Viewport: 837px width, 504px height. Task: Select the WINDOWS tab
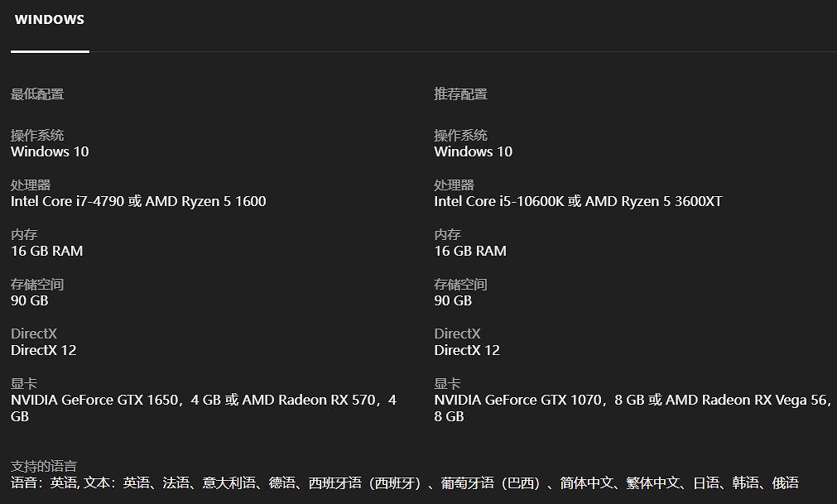click(x=50, y=20)
